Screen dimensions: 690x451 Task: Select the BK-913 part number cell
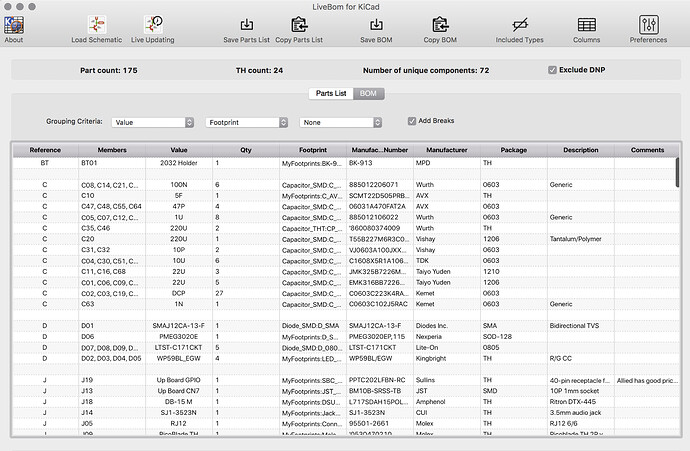[380, 163]
